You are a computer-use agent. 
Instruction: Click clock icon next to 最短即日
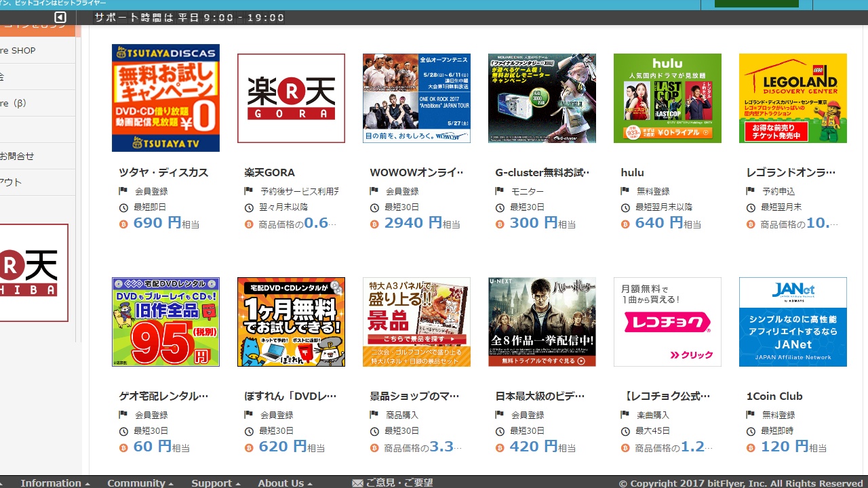click(x=123, y=207)
